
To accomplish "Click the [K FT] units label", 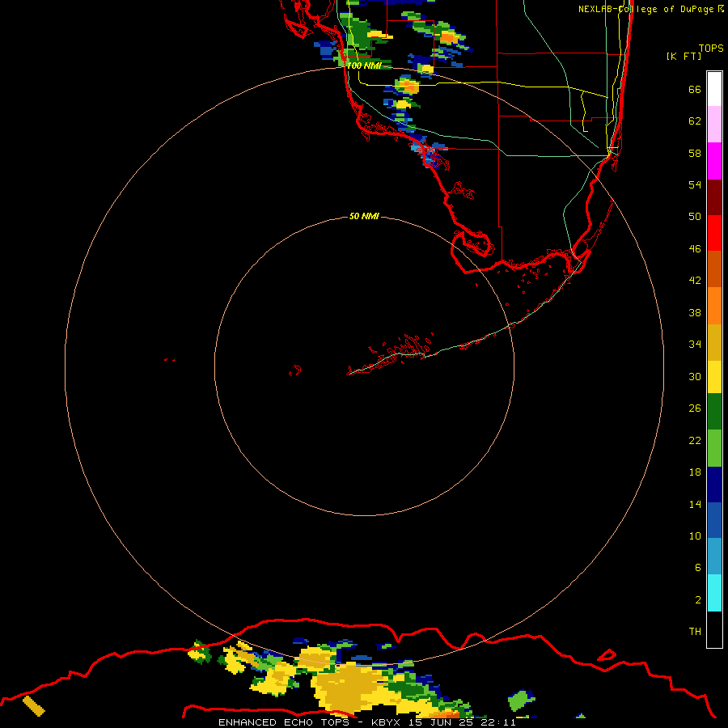I will click(x=684, y=56).
